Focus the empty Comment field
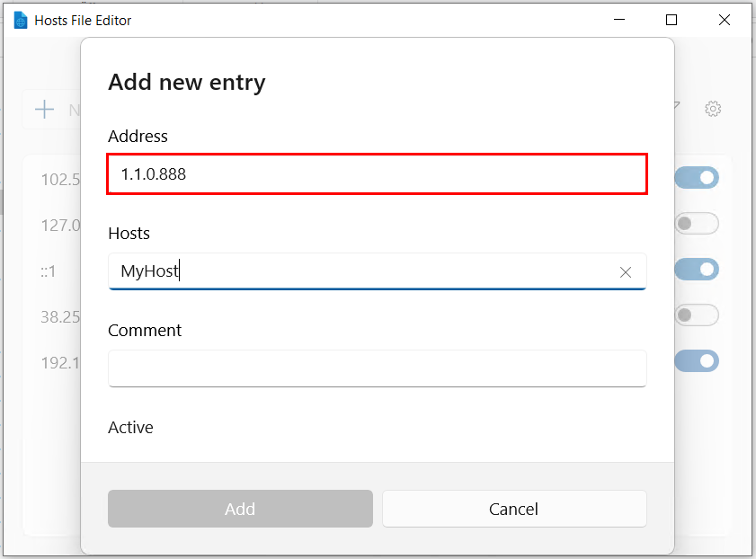This screenshot has width=756, height=559. pyautogui.click(x=378, y=368)
